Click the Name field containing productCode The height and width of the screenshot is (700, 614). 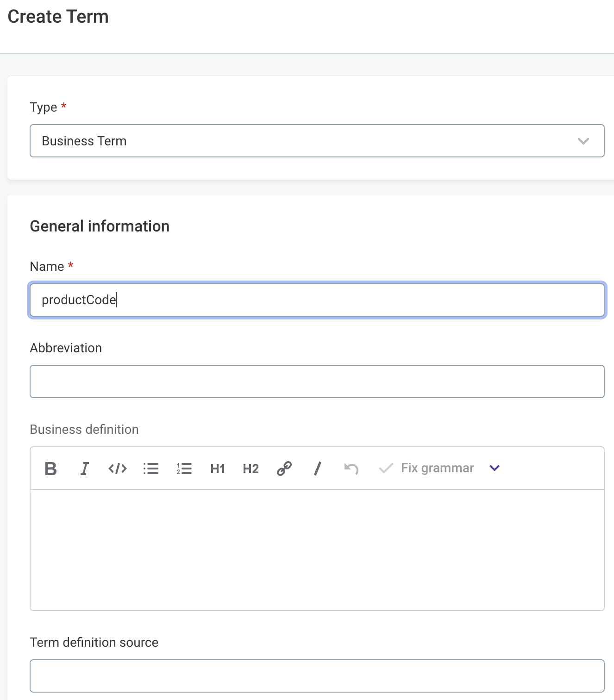(317, 300)
